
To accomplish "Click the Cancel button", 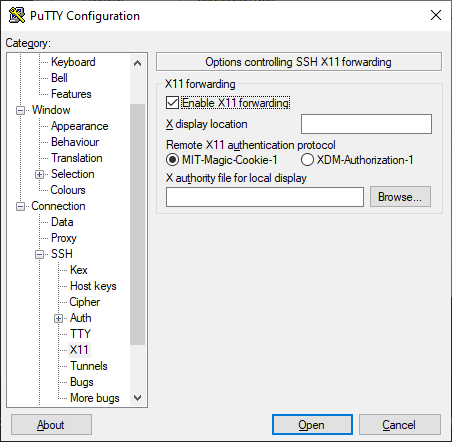I will point(399,425).
